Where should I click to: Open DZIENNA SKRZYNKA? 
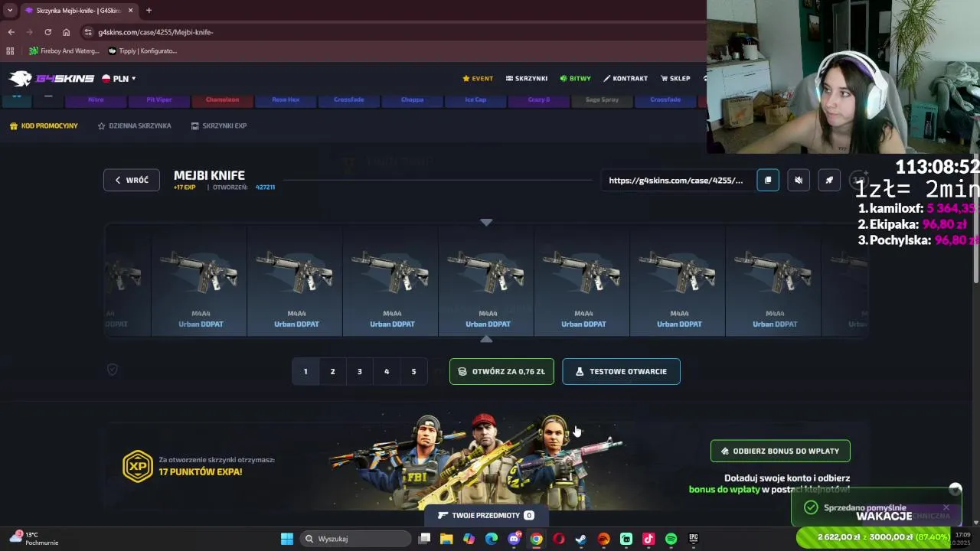point(134,126)
